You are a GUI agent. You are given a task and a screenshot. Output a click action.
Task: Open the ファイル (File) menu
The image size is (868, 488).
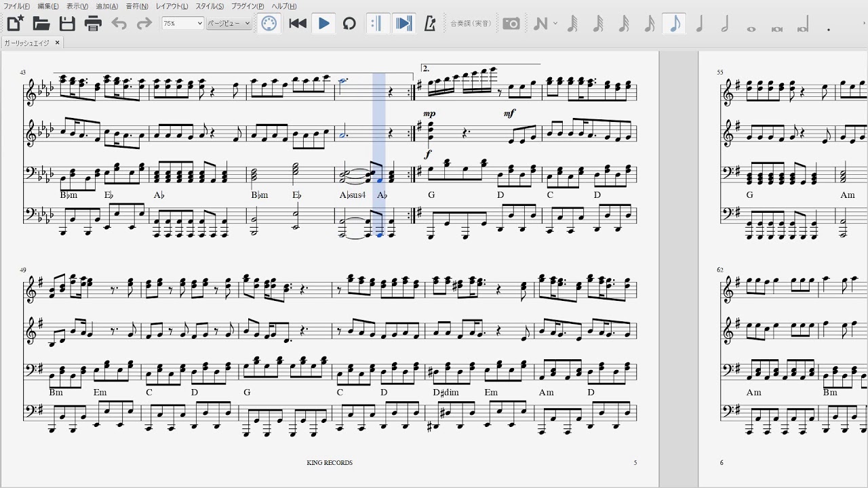tap(17, 6)
